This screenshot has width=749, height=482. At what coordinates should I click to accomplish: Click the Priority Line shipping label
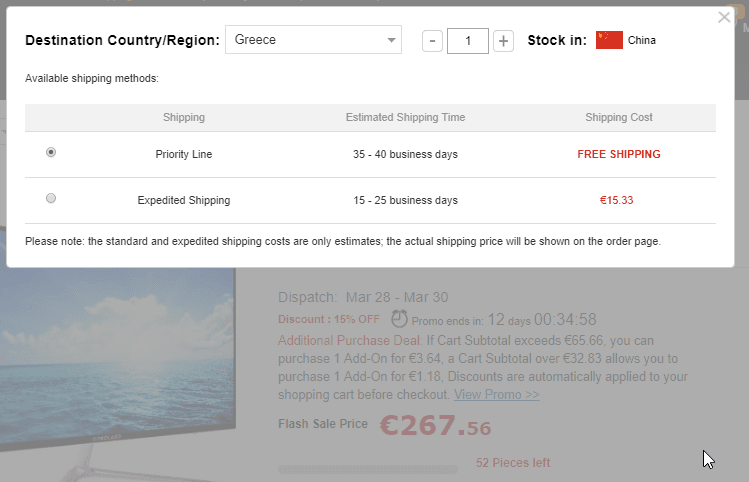pyautogui.click(x=184, y=155)
